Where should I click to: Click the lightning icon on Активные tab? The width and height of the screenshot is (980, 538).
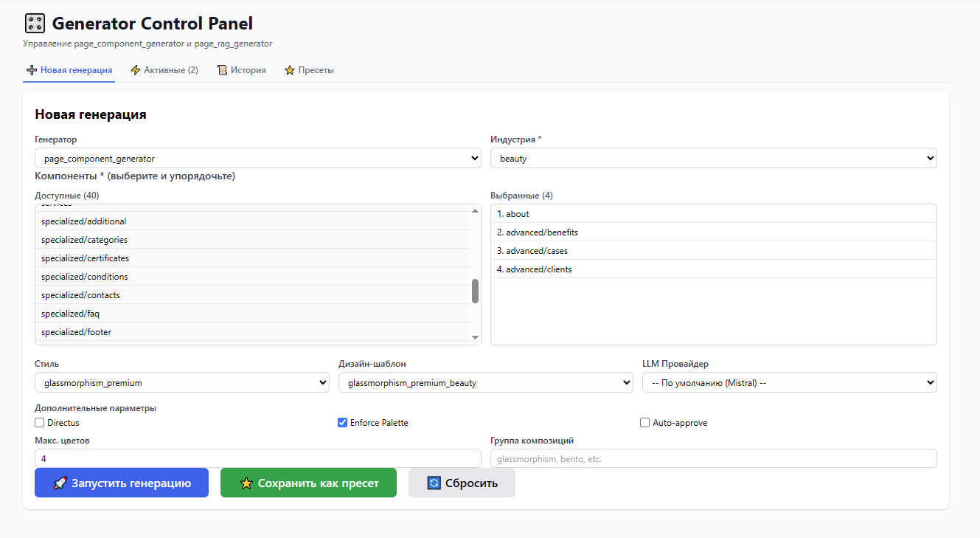[x=136, y=70]
